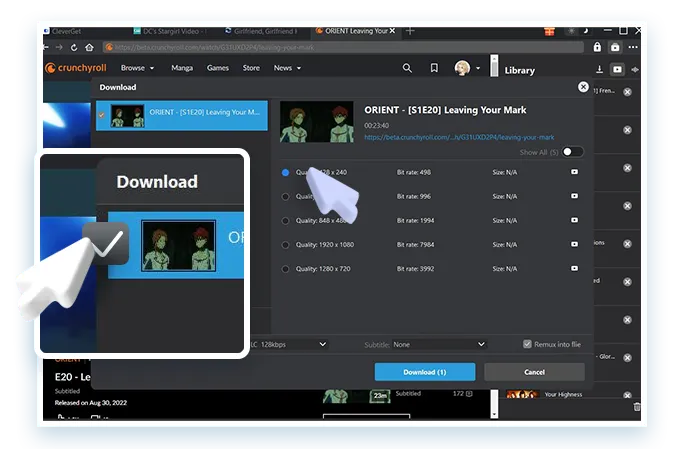Open the Store menu item
This screenshot has height=449, width=684.
click(251, 68)
